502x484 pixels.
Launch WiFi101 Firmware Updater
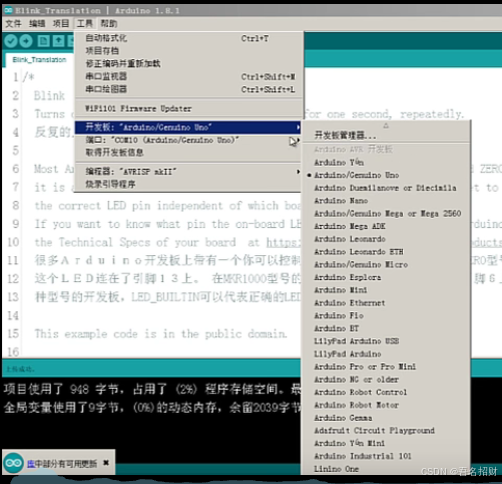pos(189,108)
